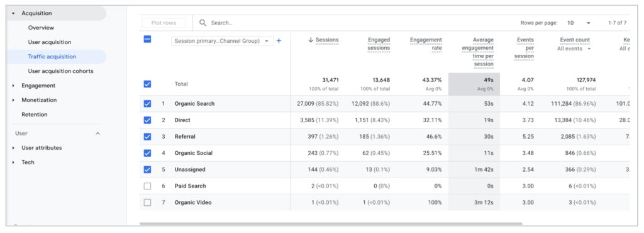
Task: Click the Sessions sort arrow
Action: click(311, 40)
